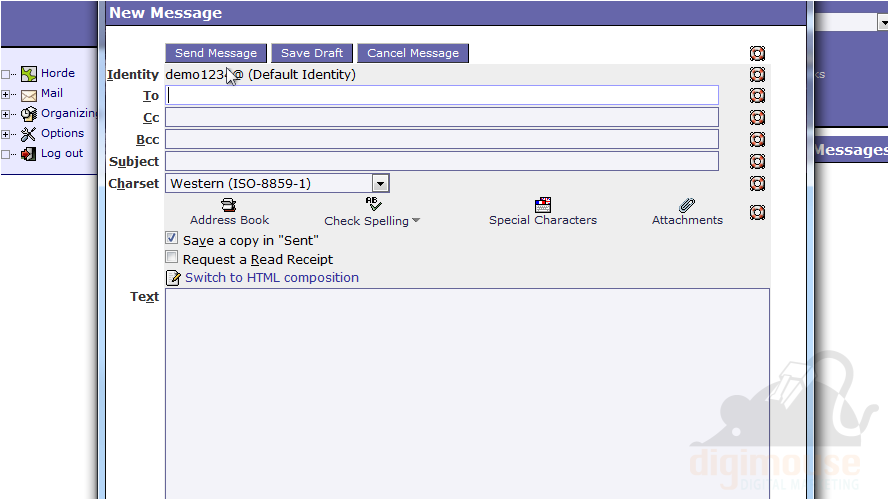Viewport: 889px width, 500px height.
Task: Open Options in the sidebar tree
Action: (62, 133)
